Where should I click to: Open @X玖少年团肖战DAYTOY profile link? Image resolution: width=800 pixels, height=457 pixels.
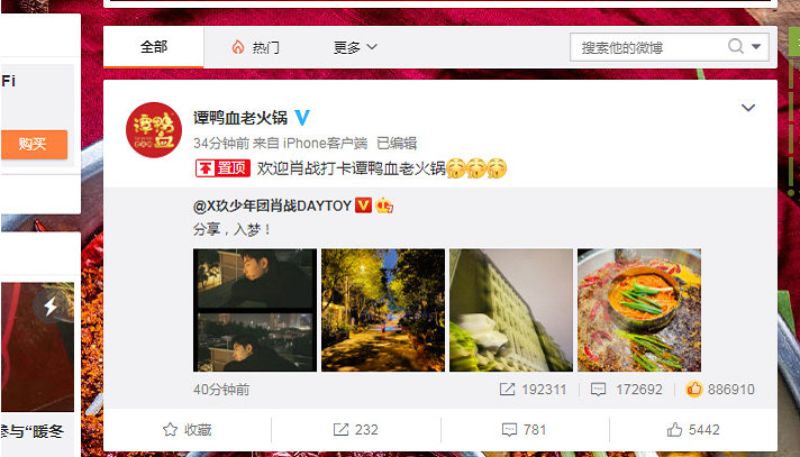click(272, 206)
